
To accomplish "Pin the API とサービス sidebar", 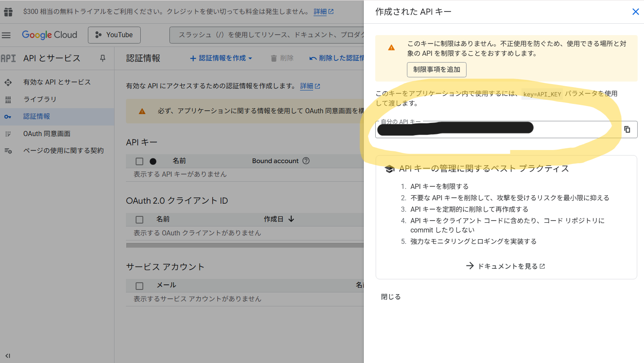I will coord(103,58).
